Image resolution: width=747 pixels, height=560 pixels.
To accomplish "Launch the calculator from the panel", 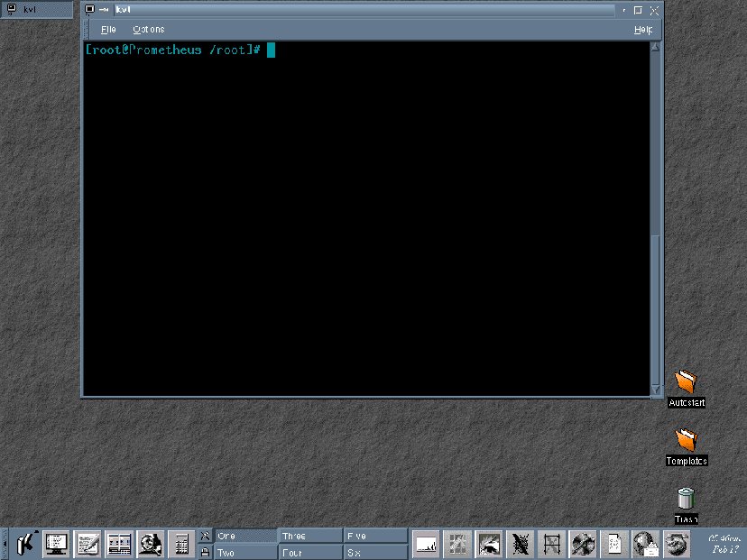I will (x=180, y=543).
